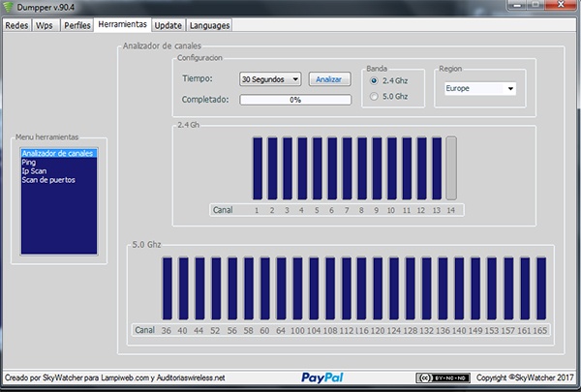
Task: Go to the Update tab
Action: 168,25
